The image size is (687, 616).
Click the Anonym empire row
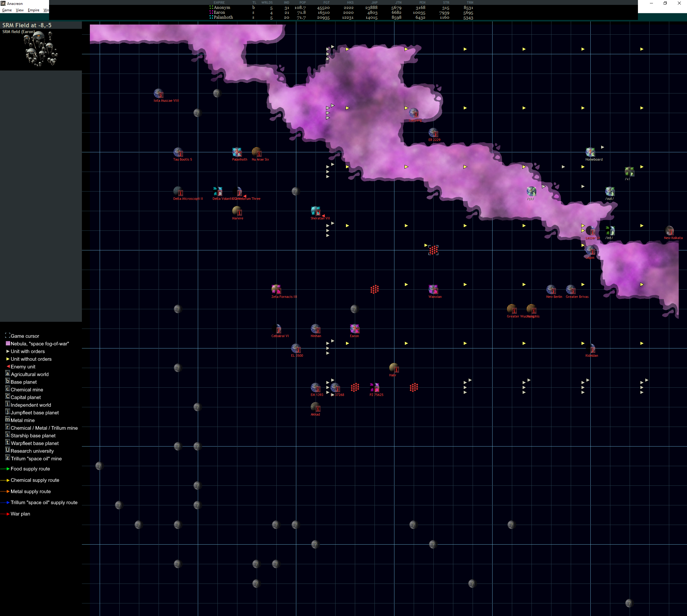[x=341, y=7]
